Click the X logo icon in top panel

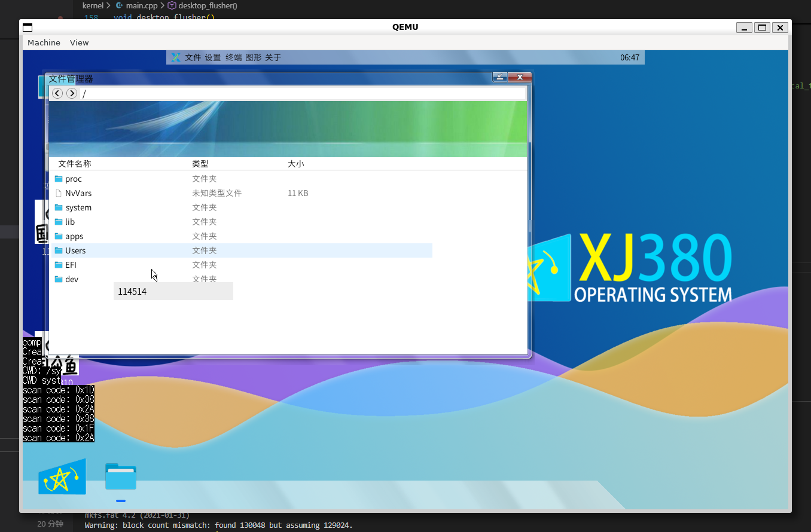coord(176,57)
